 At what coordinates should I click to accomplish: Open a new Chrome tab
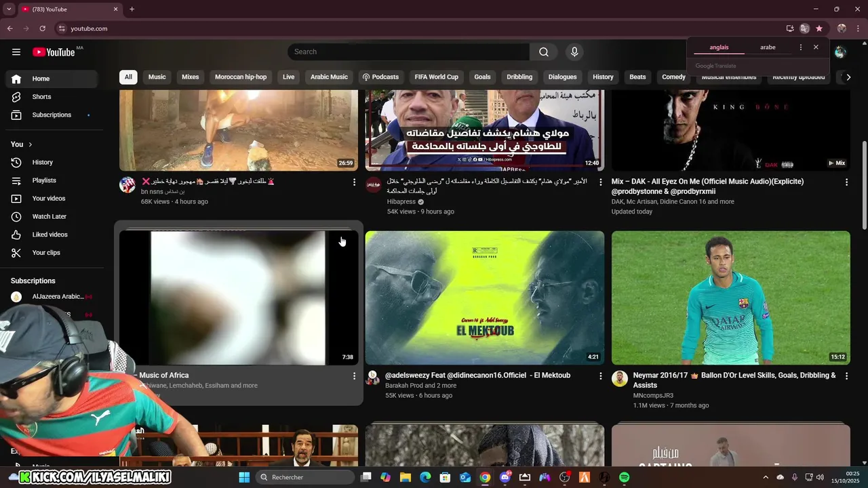pyautogui.click(x=132, y=9)
